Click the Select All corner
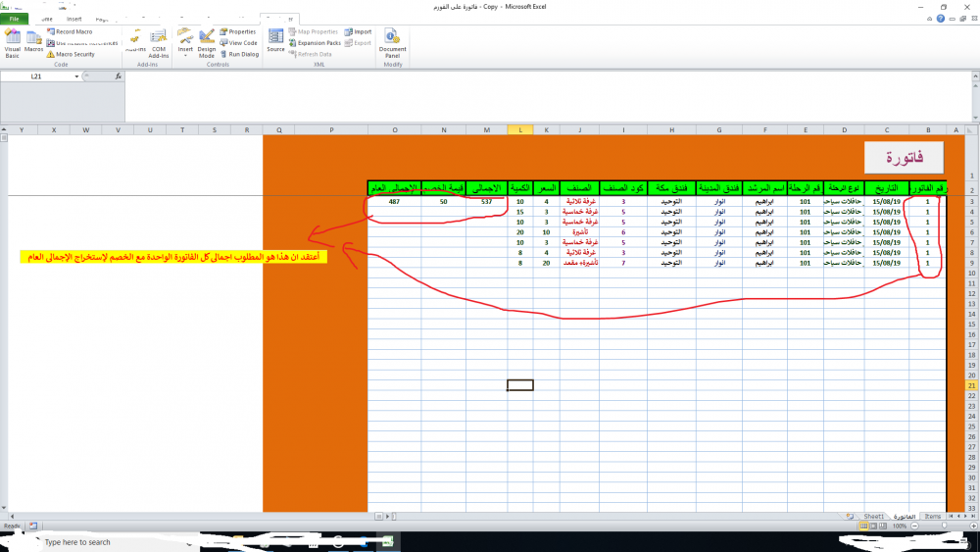 click(972, 130)
